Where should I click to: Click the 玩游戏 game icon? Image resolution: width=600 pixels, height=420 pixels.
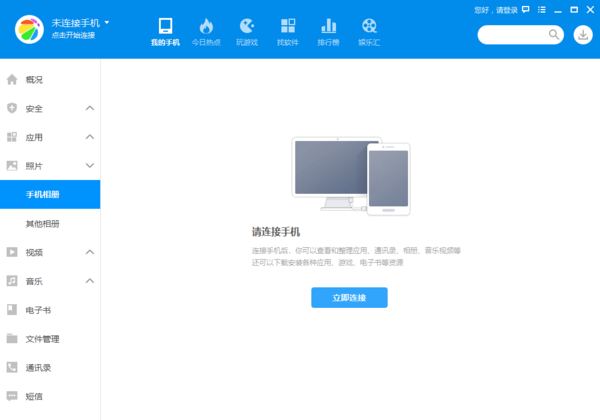(246, 26)
